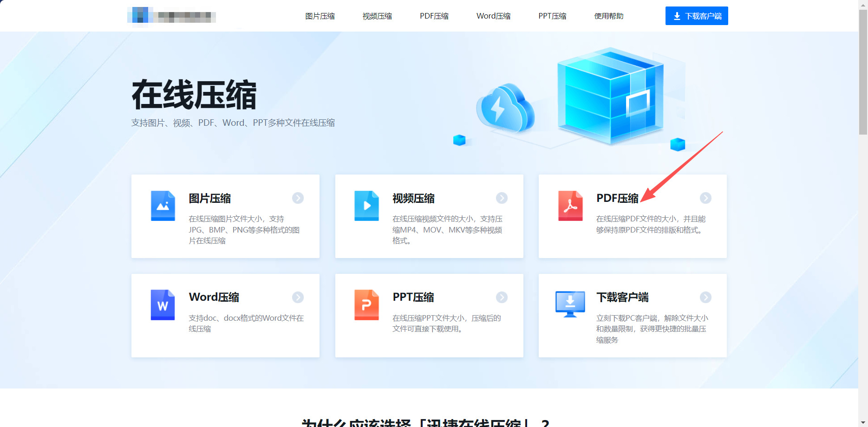Click the scrollbar up arrow
The width and height of the screenshot is (868, 427).
point(863,4)
